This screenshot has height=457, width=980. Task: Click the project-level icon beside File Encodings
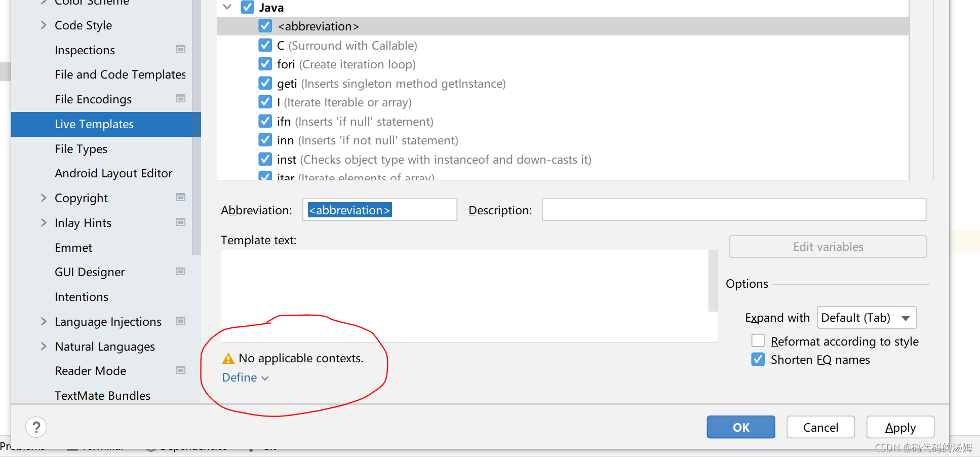(x=181, y=98)
